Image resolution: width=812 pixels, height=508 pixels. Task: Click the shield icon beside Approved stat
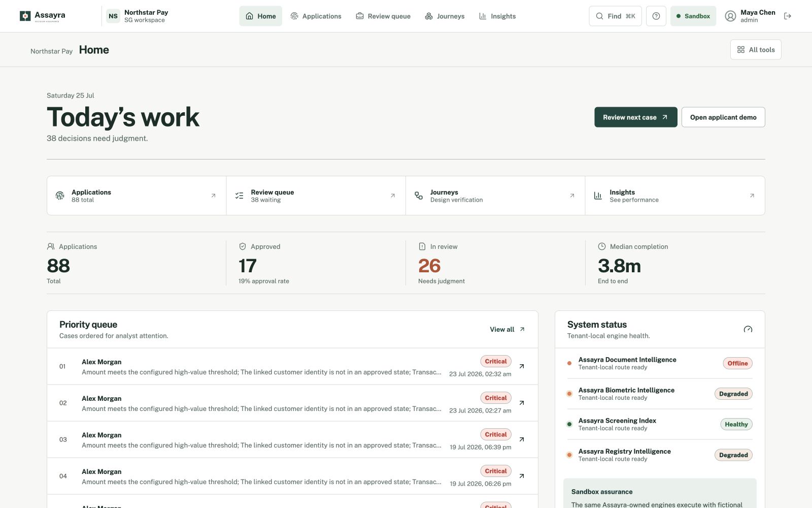pyautogui.click(x=243, y=246)
